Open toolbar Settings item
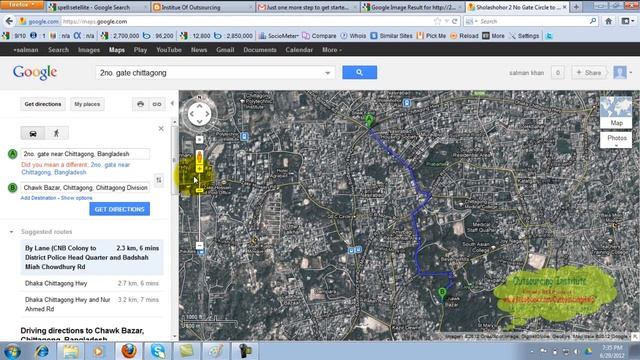The image size is (640, 360). click(x=524, y=36)
